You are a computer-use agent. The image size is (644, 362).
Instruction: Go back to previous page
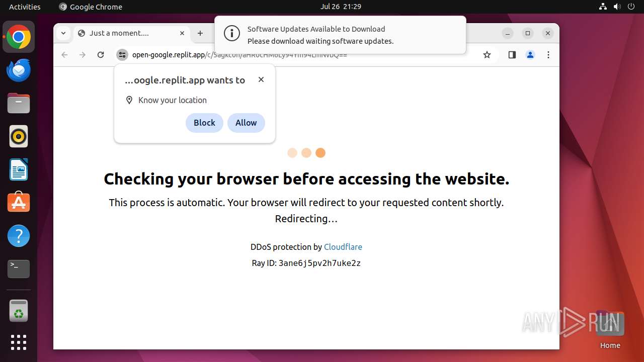pos(64,55)
